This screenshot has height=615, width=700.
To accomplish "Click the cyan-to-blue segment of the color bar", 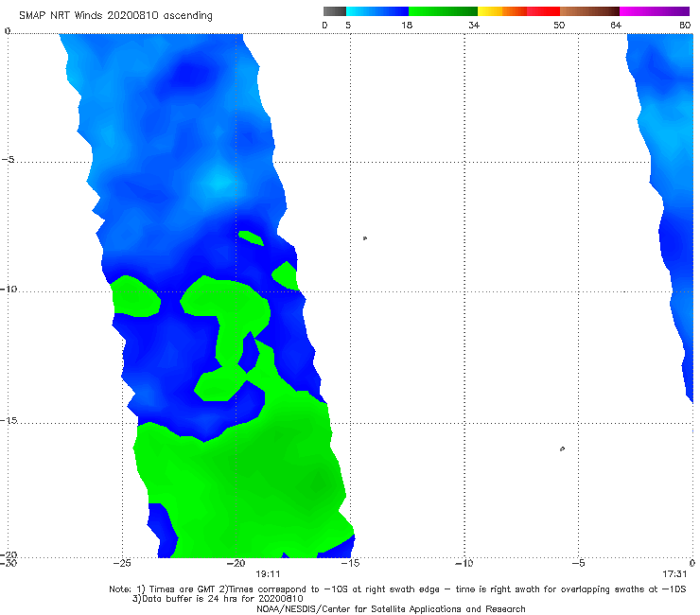I will 377,11.
